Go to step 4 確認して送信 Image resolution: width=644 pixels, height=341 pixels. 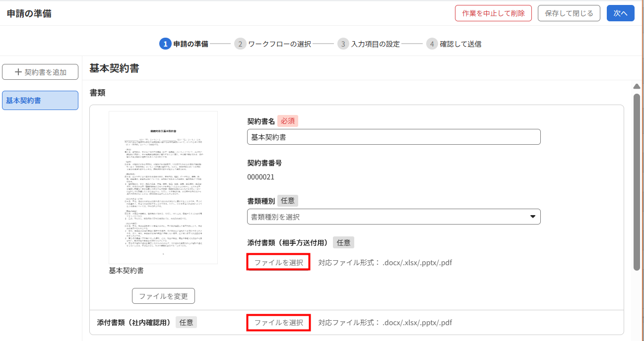pos(454,44)
